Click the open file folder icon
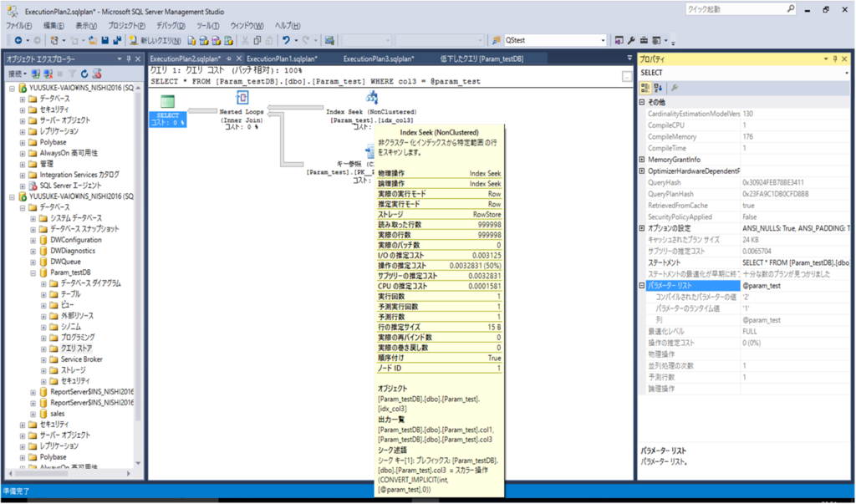 tap(93, 40)
